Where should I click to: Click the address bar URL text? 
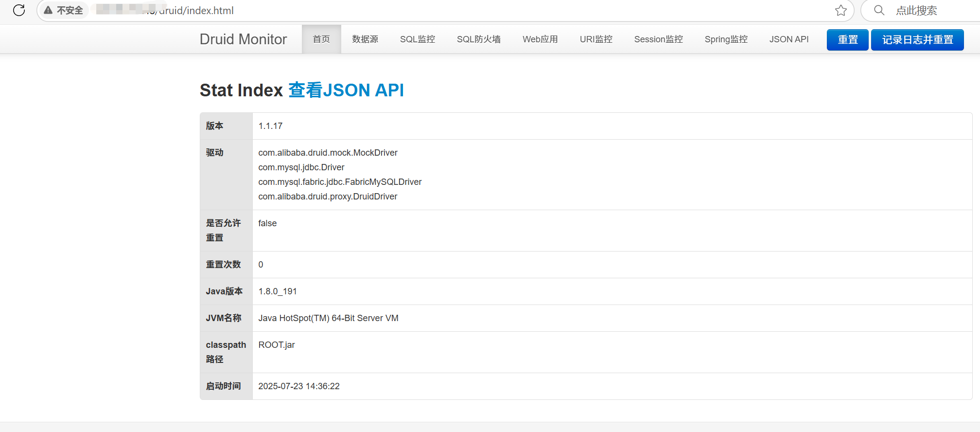tap(165, 10)
